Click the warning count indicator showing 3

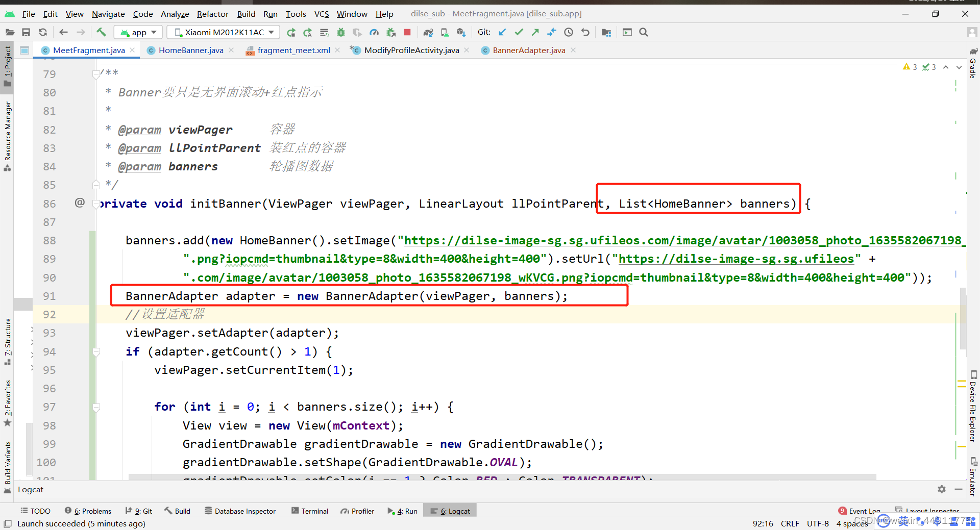tap(910, 67)
